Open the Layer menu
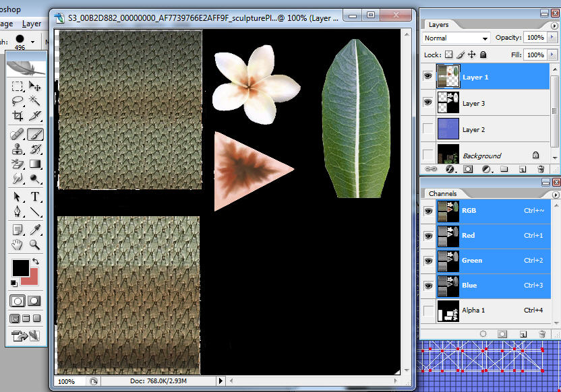This screenshot has width=561, height=392. click(32, 24)
